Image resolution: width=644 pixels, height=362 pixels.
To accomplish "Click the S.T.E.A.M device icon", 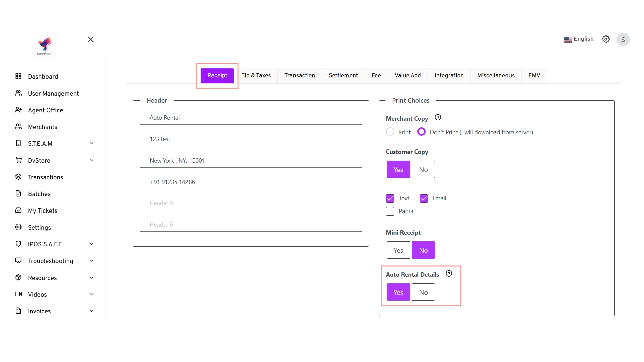I will click(x=18, y=143).
